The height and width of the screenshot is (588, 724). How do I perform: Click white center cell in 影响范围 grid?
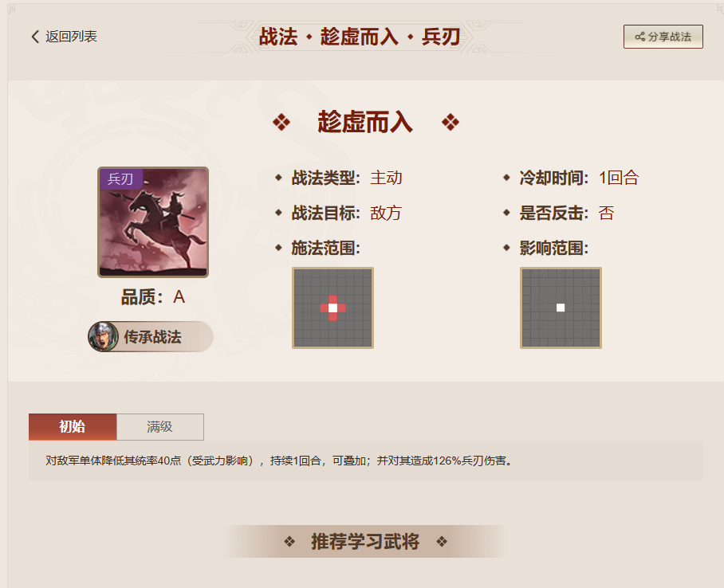click(x=561, y=308)
